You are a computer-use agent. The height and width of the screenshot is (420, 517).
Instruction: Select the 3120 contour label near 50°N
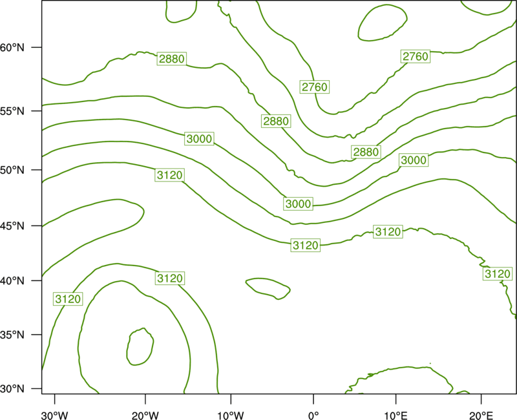click(x=169, y=174)
